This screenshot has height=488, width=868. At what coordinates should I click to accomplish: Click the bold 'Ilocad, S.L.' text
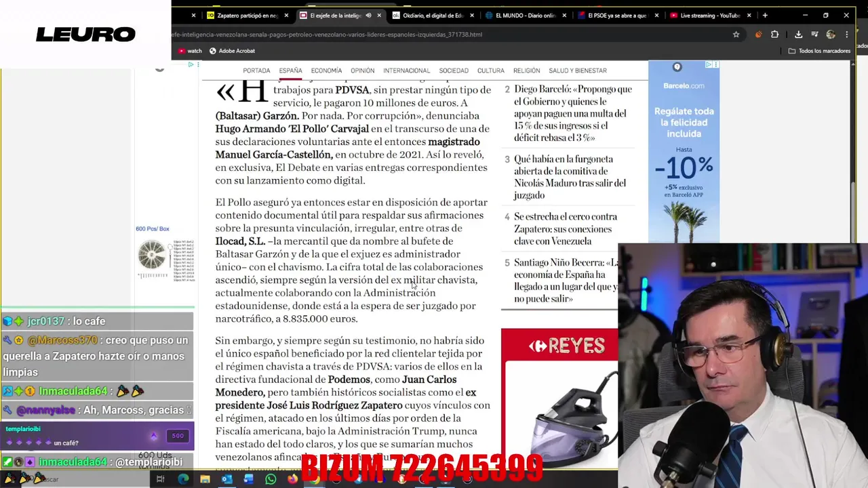(240, 241)
